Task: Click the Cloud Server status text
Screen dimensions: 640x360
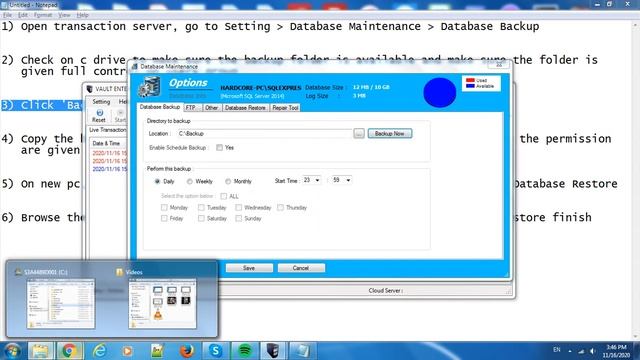Action: pyautogui.click(x=385, y=291)
